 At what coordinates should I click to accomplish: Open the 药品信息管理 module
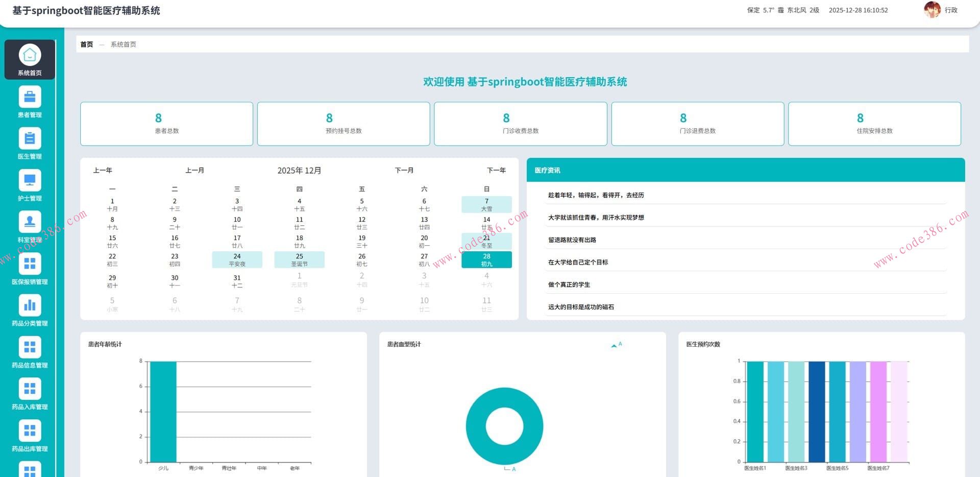click(29, 352)
